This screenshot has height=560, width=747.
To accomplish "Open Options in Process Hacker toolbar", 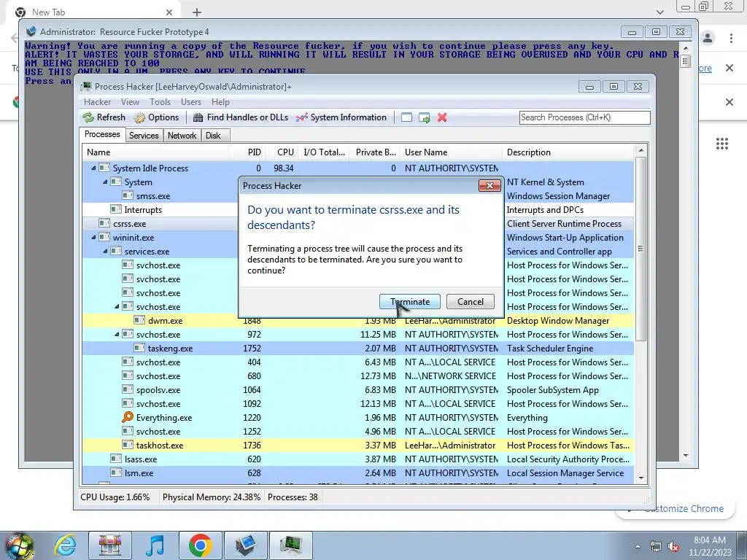I will 156,117.
